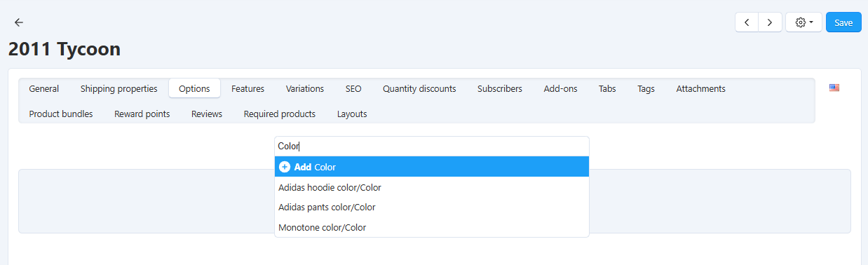Open the Required products tab
Screen dimensions: 868x265
280,114
